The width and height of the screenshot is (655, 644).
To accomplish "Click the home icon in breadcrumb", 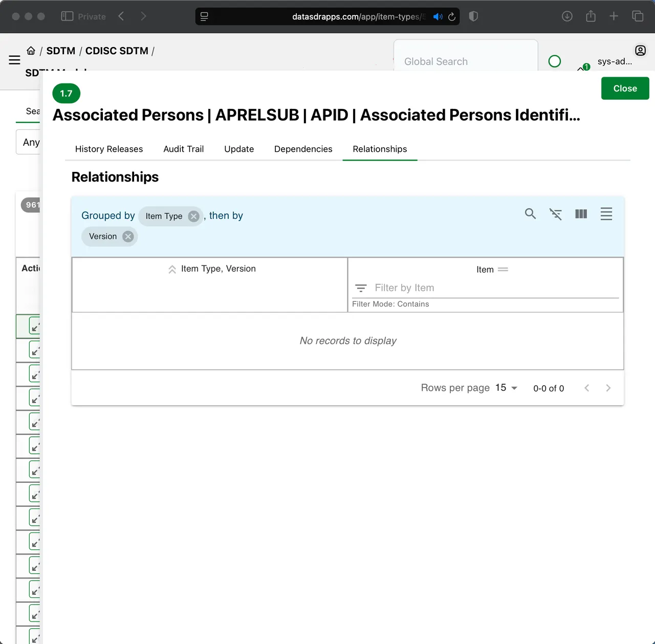I will pos(31,51).
